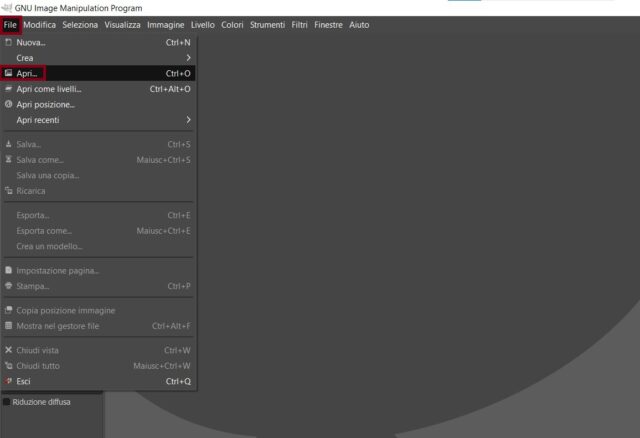Click the Apri open file icon
Image resolution: width=640 pixels, height=438 pixels.
pos(9,73)
